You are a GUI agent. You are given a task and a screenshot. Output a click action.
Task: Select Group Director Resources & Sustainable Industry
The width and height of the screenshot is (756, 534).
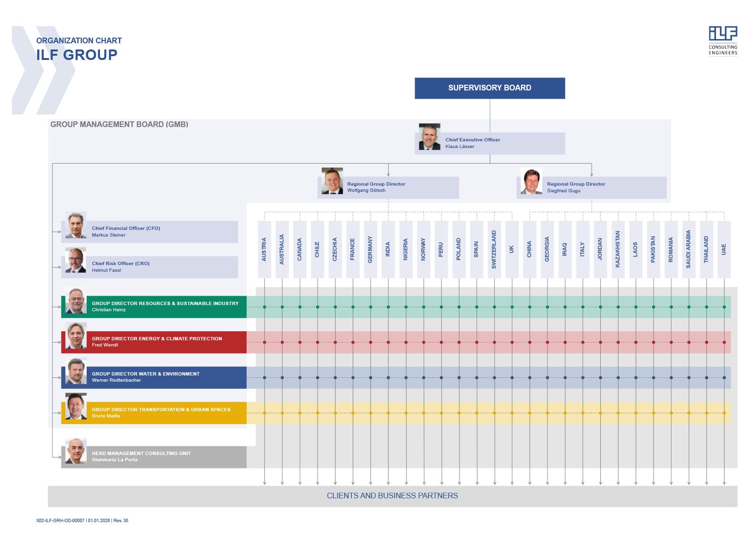pyautogui.click(x=154, y=307)
